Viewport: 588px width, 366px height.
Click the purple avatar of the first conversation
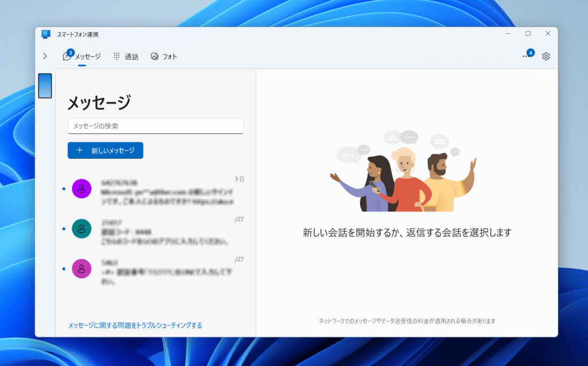pos(81,188)
